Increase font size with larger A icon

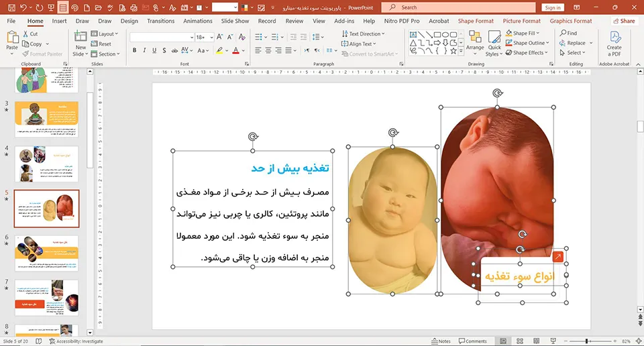tap(220, 37)
